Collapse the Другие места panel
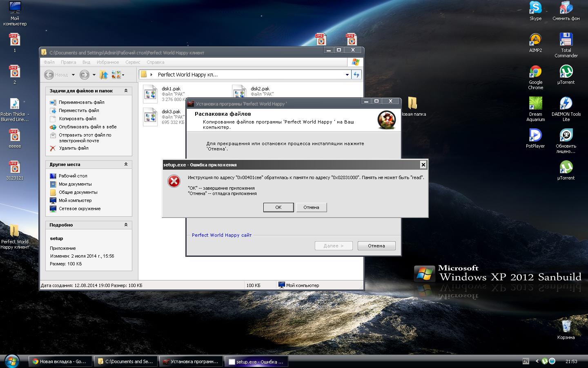The image size is (588, 368). [x=126, y=164]
